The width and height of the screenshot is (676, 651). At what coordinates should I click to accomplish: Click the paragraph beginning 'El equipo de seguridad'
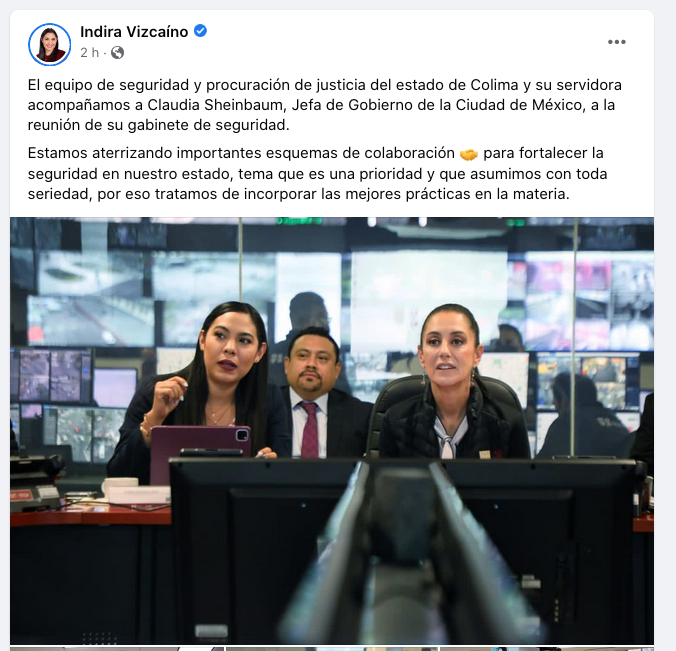[x=325, y=105]
